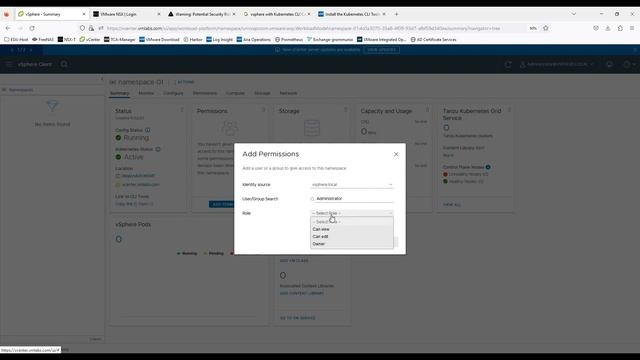This screenshot has height=360, width=640.
Task: Open the Harbor bookmark
Action: pyautogui.click(x=193, y=40)
